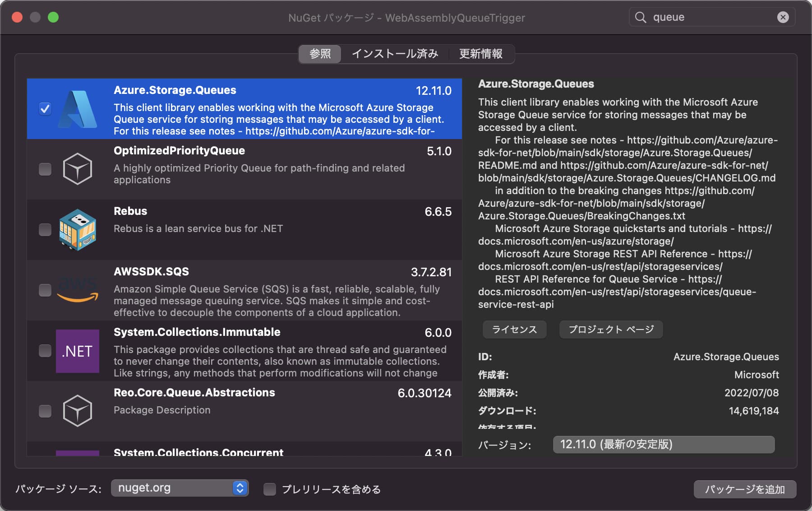The image size is (812, 511).
Task: Click the search field containing queue
Action: tap(712, 17)
